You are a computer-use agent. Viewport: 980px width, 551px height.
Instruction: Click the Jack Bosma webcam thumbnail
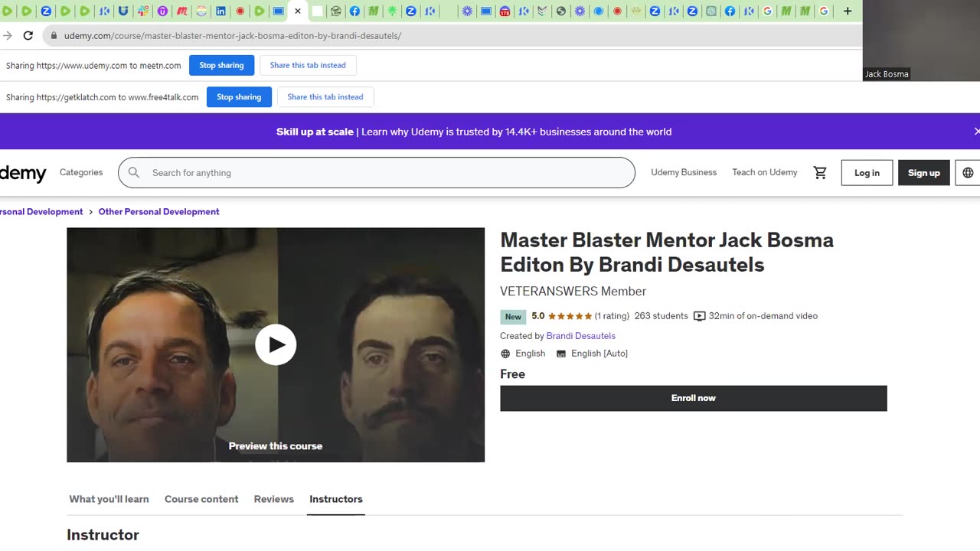click(x=921, y=41)
